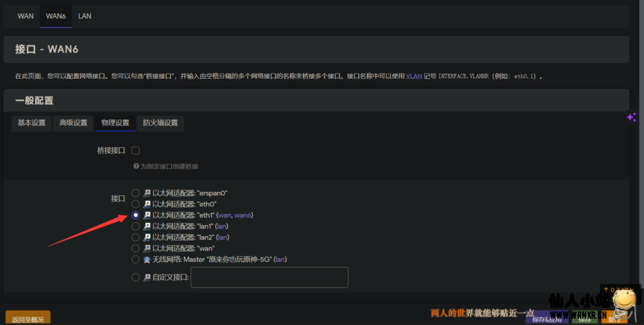
Task: Open the "lan" link after 原来你也玩原神-5G
Action: pyautogui.click(x=280, y=259)
